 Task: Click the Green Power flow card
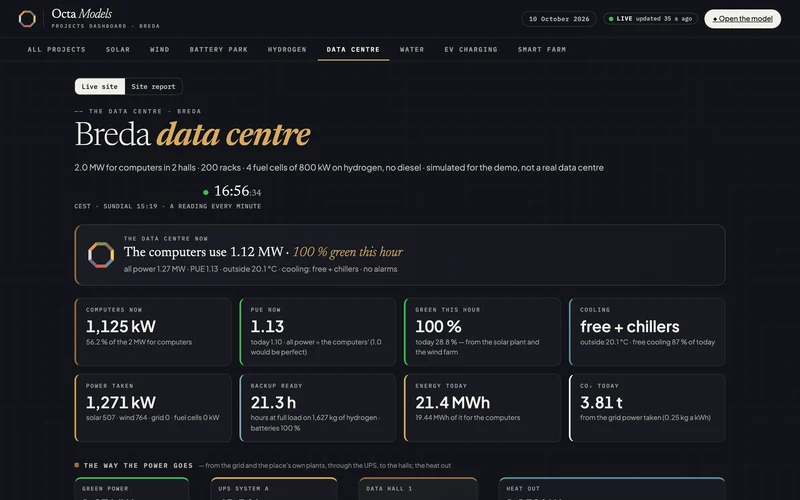(x=132, y=489)
